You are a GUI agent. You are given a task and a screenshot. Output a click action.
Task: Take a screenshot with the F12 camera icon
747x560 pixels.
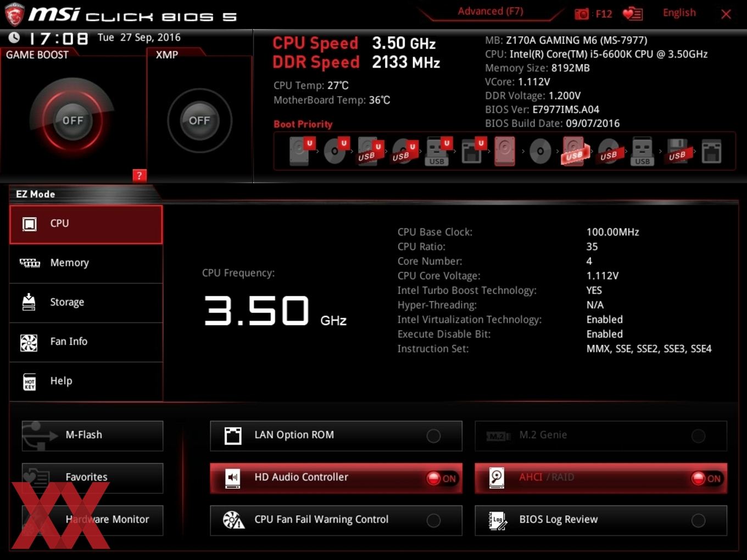581,14
